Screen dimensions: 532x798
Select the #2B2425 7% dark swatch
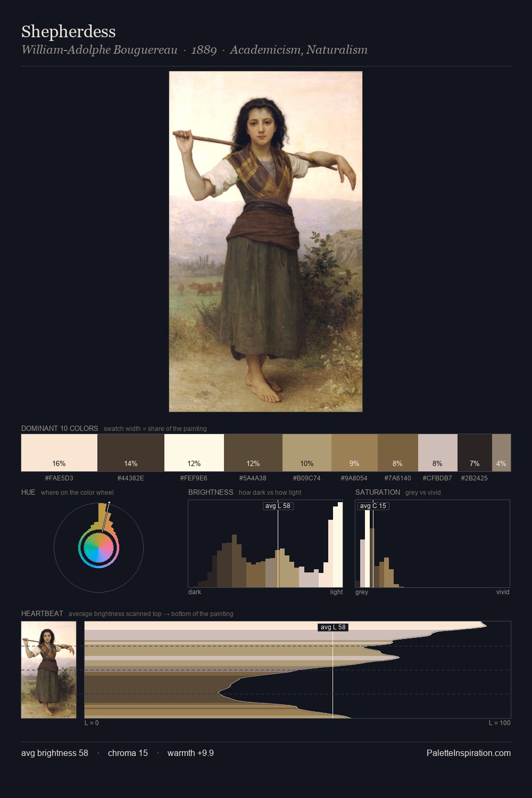click(475, 453)
